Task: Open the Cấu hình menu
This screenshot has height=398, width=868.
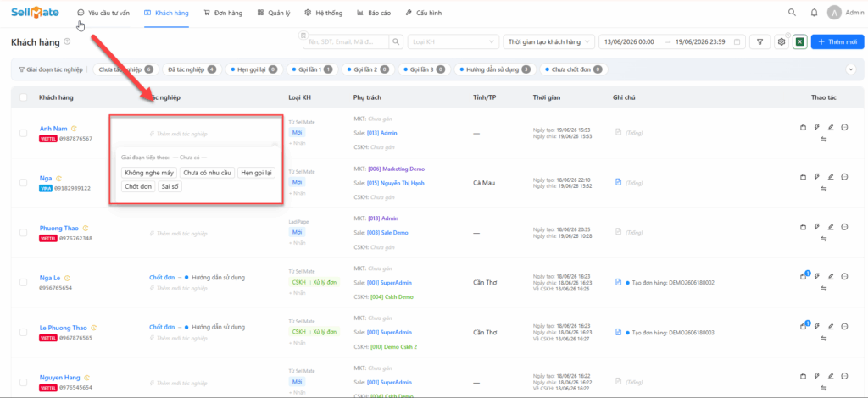Action: pos(424,13)
